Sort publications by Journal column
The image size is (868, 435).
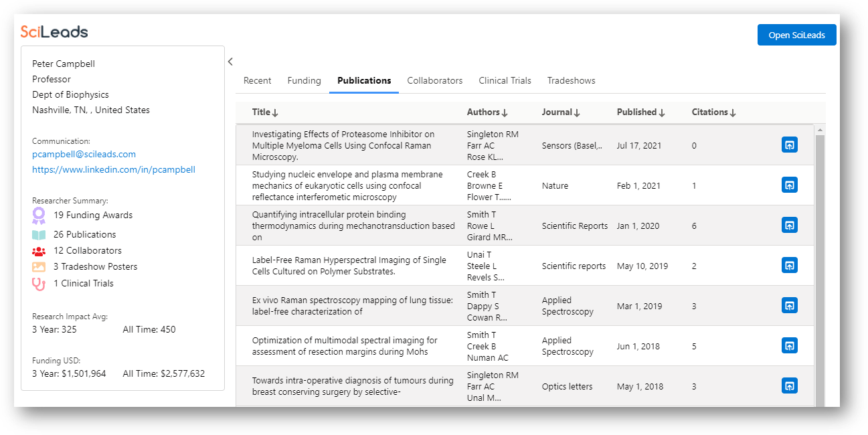pyautogui.click(x=561, y=112)
